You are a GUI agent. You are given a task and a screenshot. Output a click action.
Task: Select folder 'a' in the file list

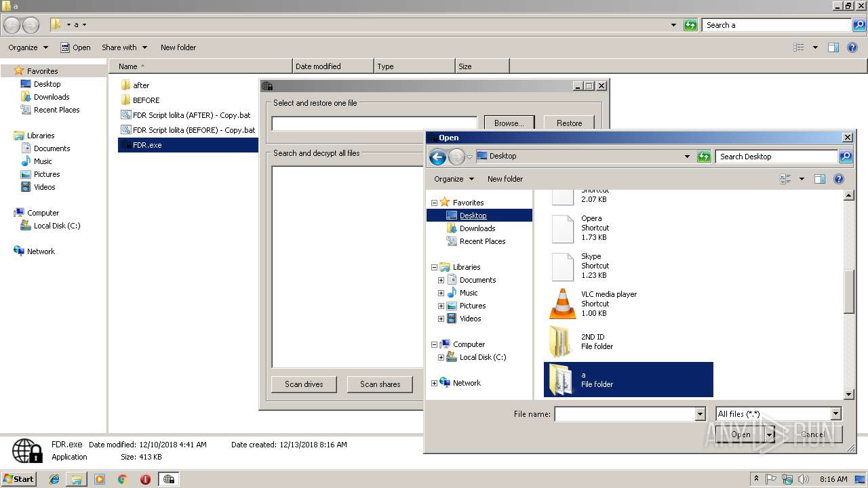pyautogui.click(x=628, y=380)
